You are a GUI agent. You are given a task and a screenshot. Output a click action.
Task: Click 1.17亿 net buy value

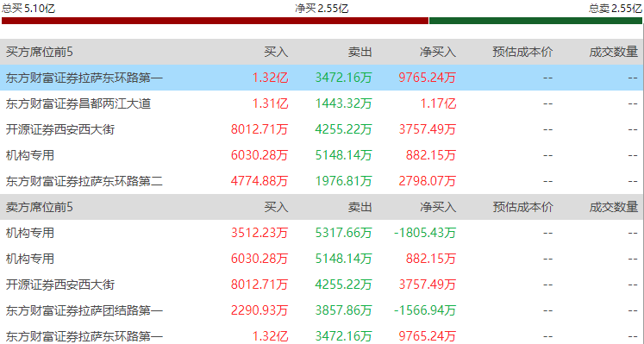click(438, 103)
